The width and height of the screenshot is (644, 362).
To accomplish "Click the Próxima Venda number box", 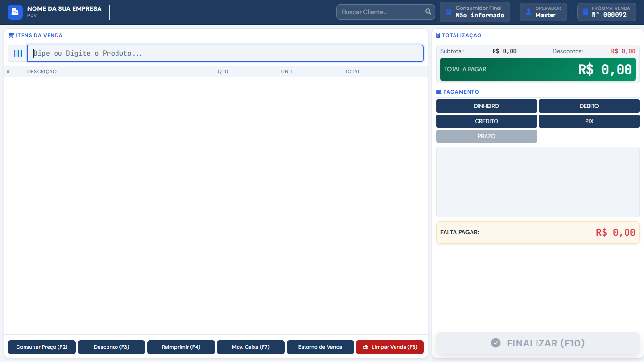I will pos(607,12).
